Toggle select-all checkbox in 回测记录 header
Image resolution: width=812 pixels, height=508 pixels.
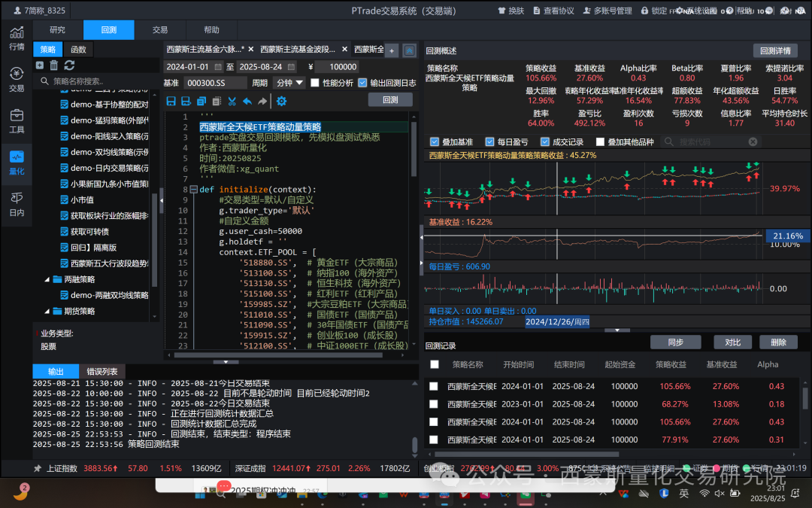[435, 364]
